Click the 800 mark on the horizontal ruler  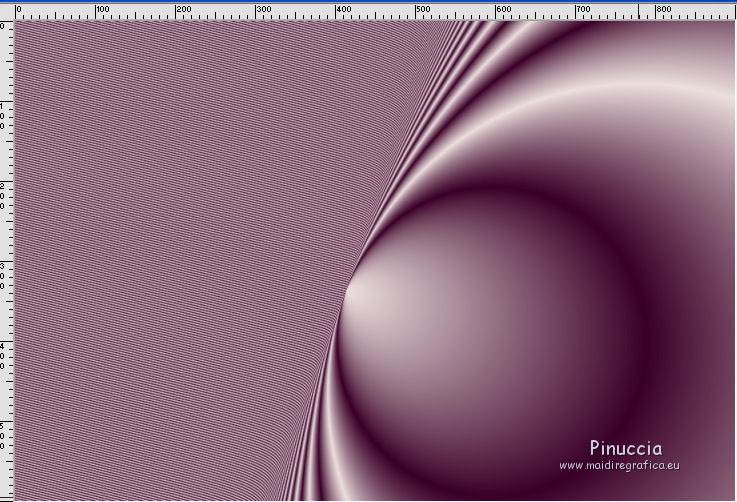point(664,9)
